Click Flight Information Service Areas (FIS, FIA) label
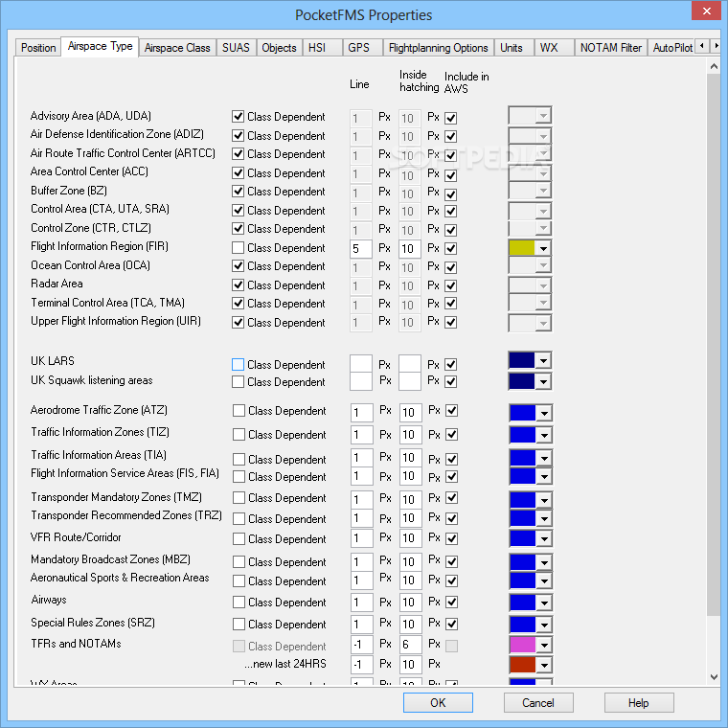Image resolution: width=728 pixels, height=728 pixels. pyautogui.click(x=125, y=473)
